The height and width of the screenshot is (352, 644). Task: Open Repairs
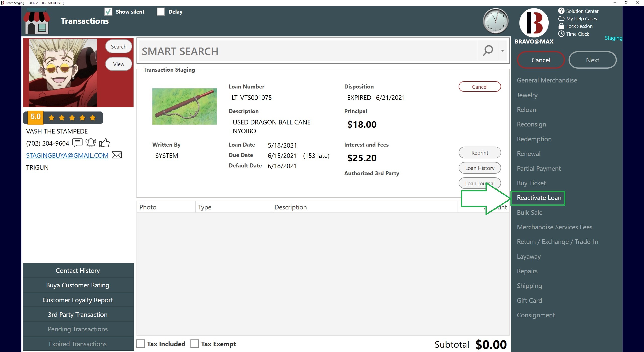[527, 271]
